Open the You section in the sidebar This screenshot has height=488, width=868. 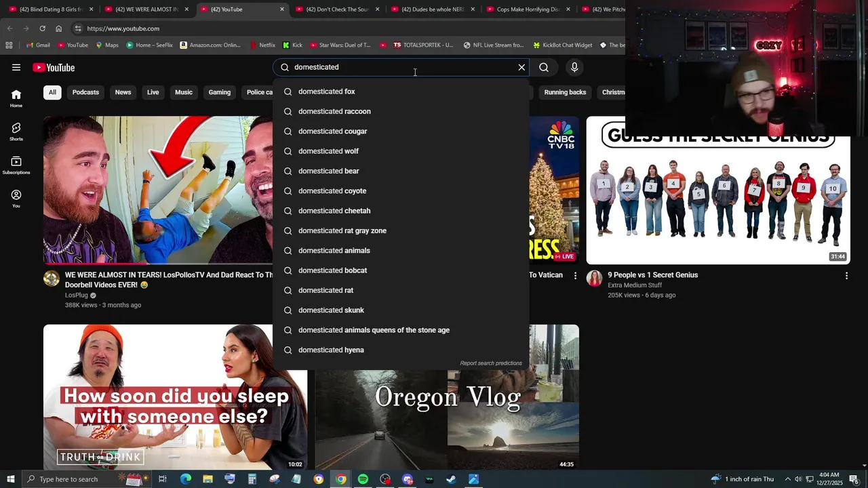click(x=16, y=199)
